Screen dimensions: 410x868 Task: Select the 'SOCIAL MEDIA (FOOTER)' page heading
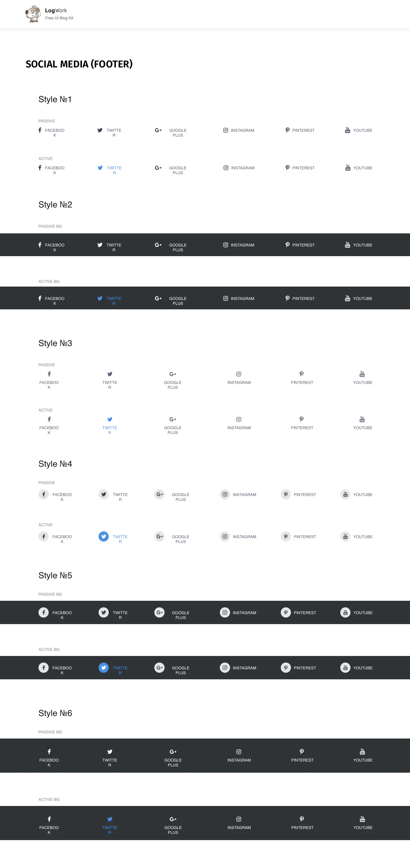click(79, 64)
